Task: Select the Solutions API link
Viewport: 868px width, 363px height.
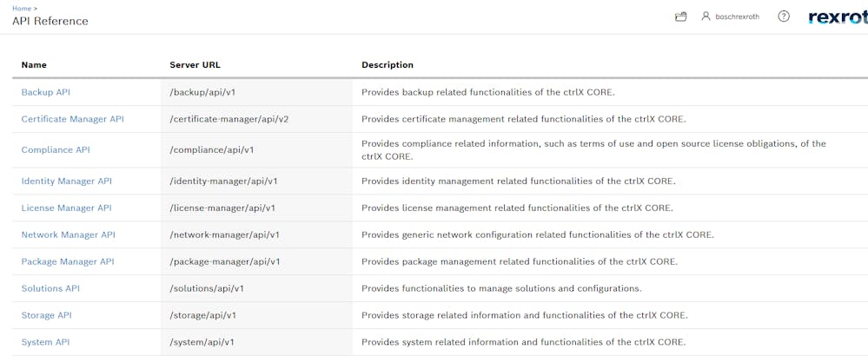Action: (x=50, y=289)
